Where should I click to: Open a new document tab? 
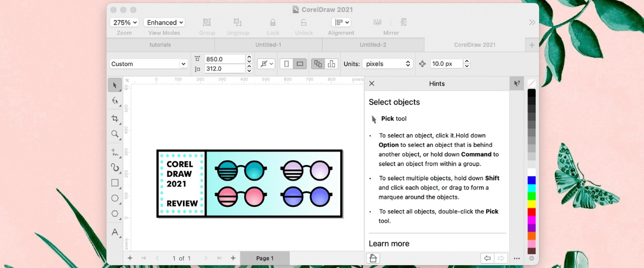coord(532,45)
